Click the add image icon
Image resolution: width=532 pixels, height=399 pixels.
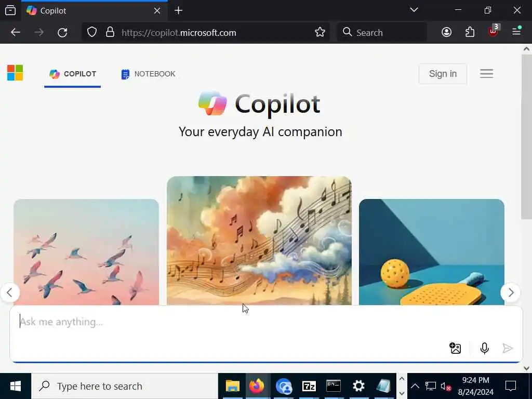[x=455, y=348]
